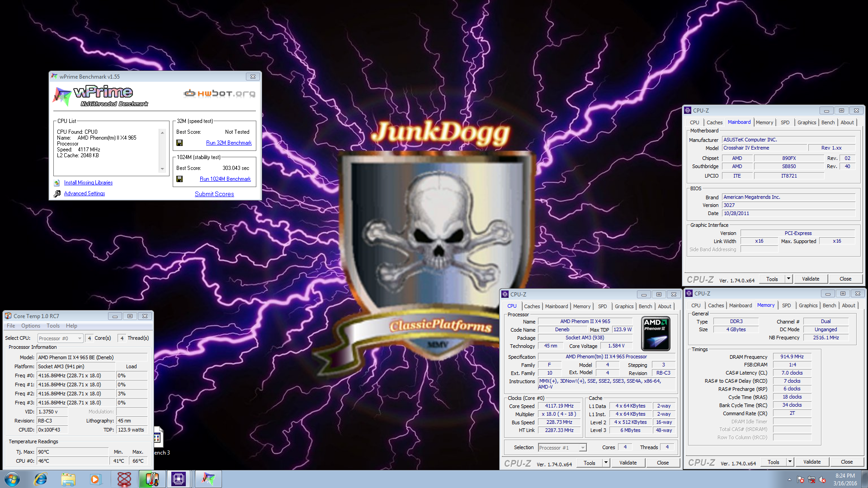This screenshot has width=868, height=488.
Task: Click Close button in CPU-Z CPU window
Action: click(x=663, y=463)
